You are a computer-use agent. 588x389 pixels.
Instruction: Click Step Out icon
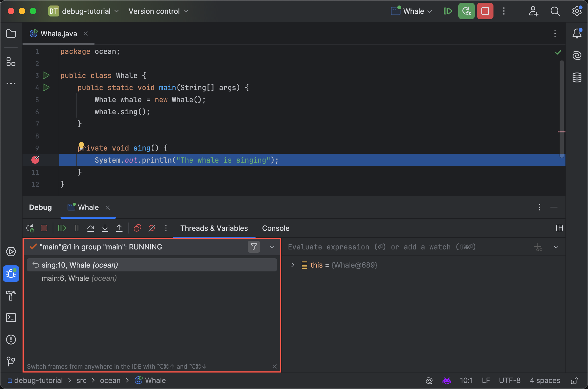[x=119, y=228]
